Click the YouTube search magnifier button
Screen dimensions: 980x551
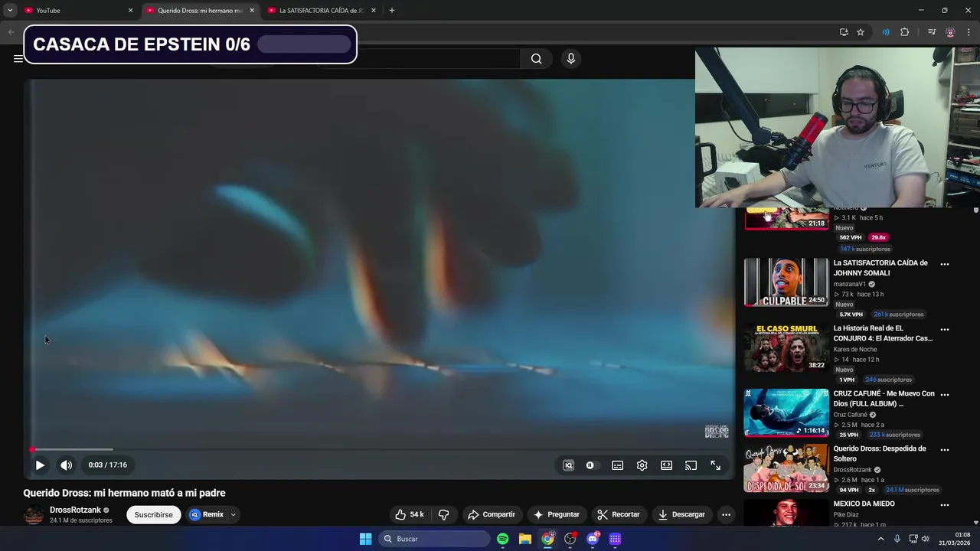coord(536,59)
